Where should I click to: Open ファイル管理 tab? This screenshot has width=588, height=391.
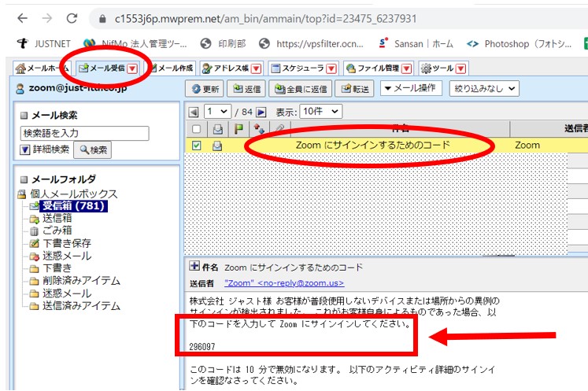click(x=373, y=68)
